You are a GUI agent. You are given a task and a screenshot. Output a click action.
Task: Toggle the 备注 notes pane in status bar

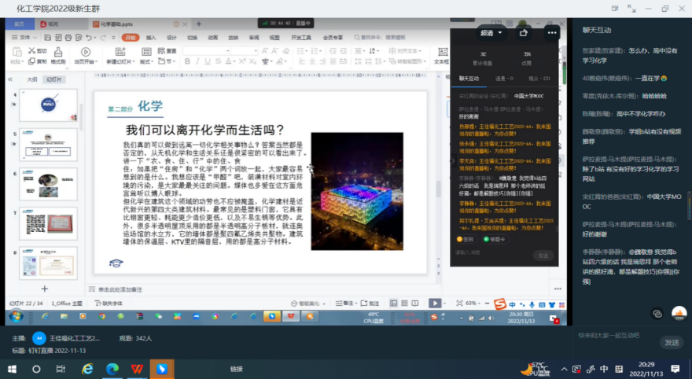[x=345, y=303]
